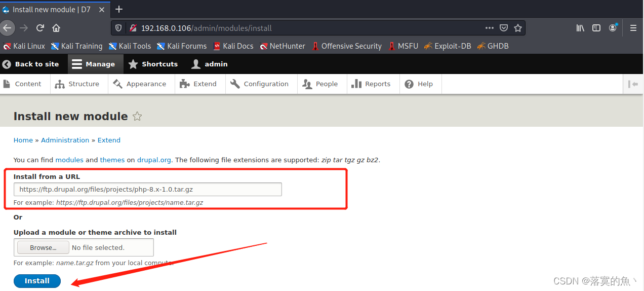Open the Firefox library icon
This screenshot has width=644, height=291.
(x=580, y=28)
